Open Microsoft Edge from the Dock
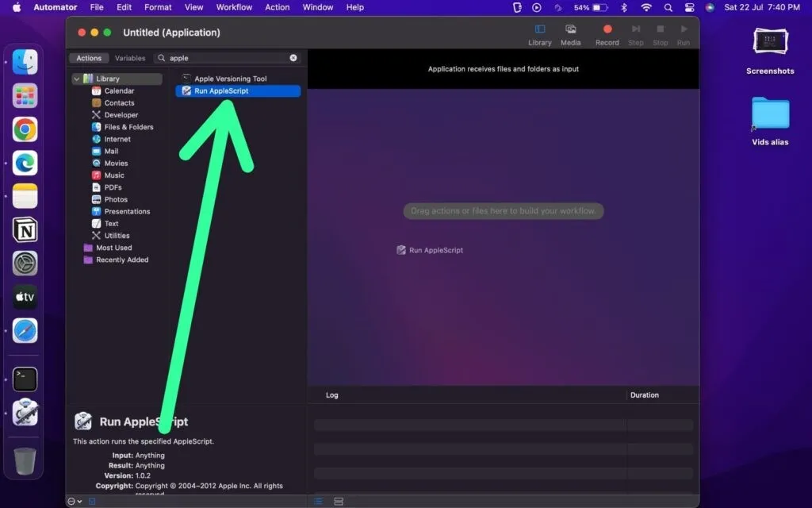The image size is (812, 508). (25, 164)
